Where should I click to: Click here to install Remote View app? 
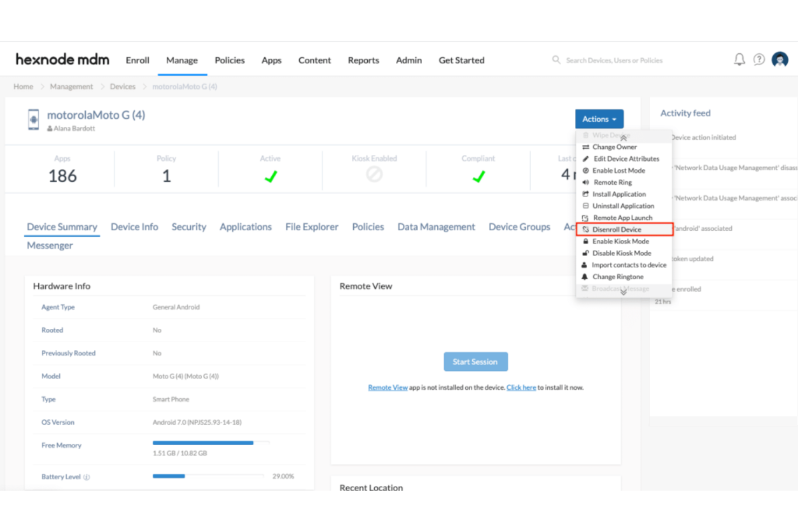(521, 387)
